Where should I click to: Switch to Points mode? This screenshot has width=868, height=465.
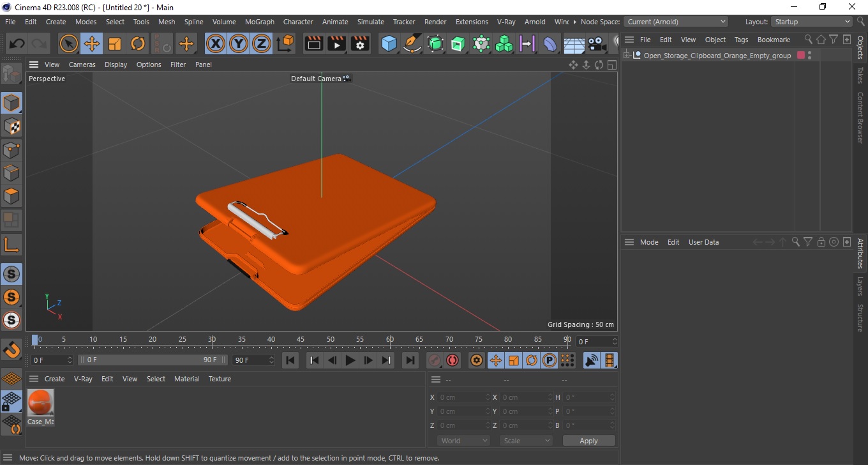(x=11, y=150)
